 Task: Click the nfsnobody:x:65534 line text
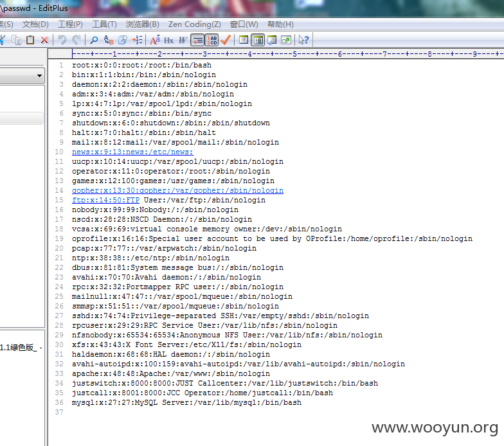click(227, 335)
